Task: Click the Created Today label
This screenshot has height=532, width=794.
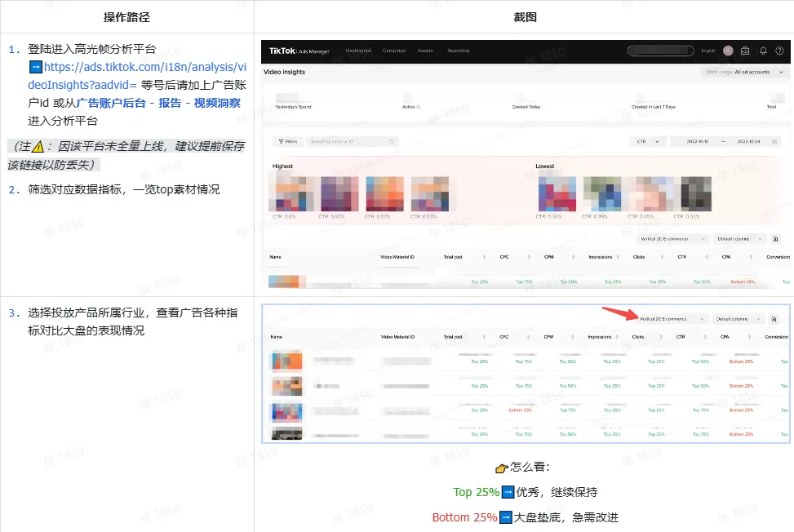Action: click(x=526, y=107)
